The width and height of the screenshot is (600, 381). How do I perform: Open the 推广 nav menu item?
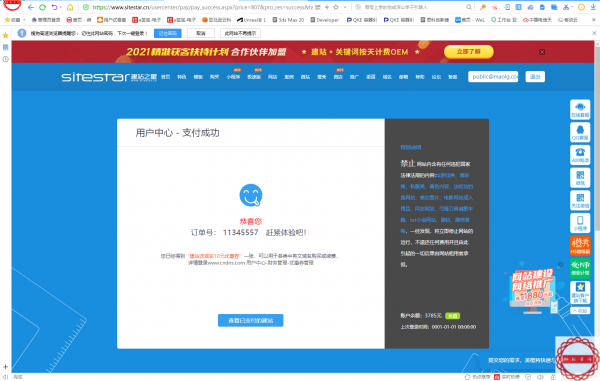coord(354,77)
